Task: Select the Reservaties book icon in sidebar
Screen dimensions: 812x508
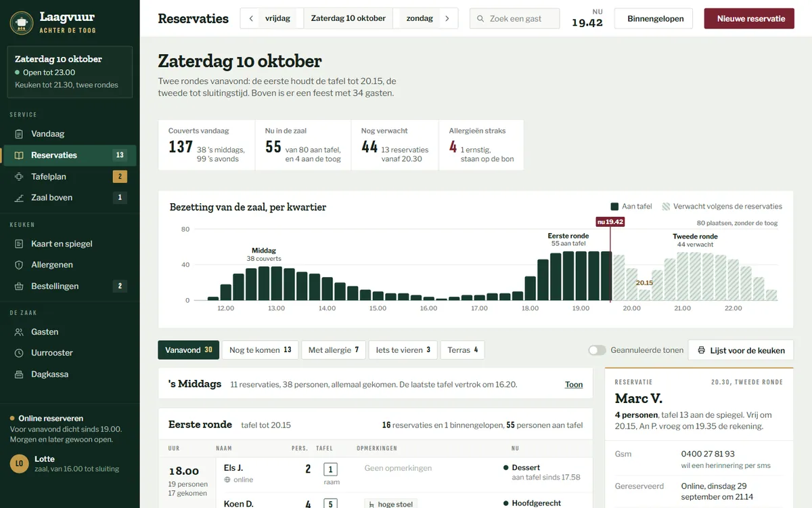Action: [x=19, y=155]
